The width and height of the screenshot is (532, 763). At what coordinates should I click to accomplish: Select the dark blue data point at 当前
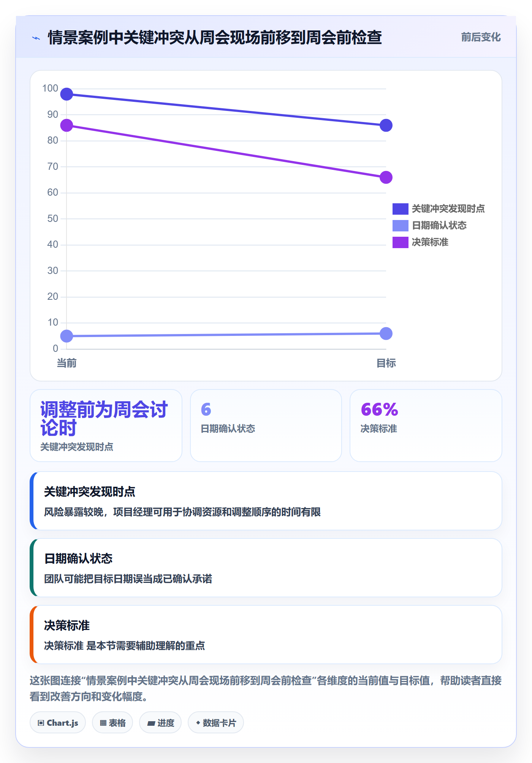pyautogui.click(x=66, y=94)
